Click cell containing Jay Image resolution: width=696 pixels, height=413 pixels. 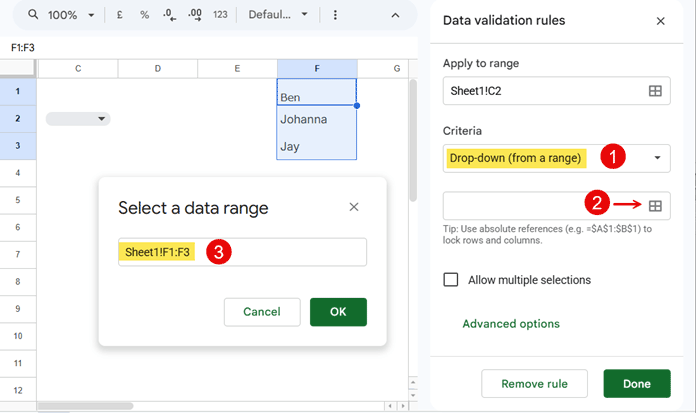pos(316,146)
